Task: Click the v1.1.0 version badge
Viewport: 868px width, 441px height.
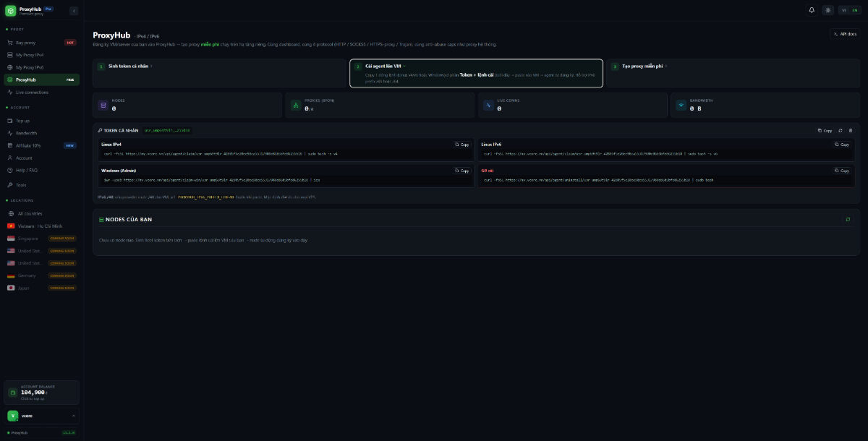Action: (x=69, y=432)
